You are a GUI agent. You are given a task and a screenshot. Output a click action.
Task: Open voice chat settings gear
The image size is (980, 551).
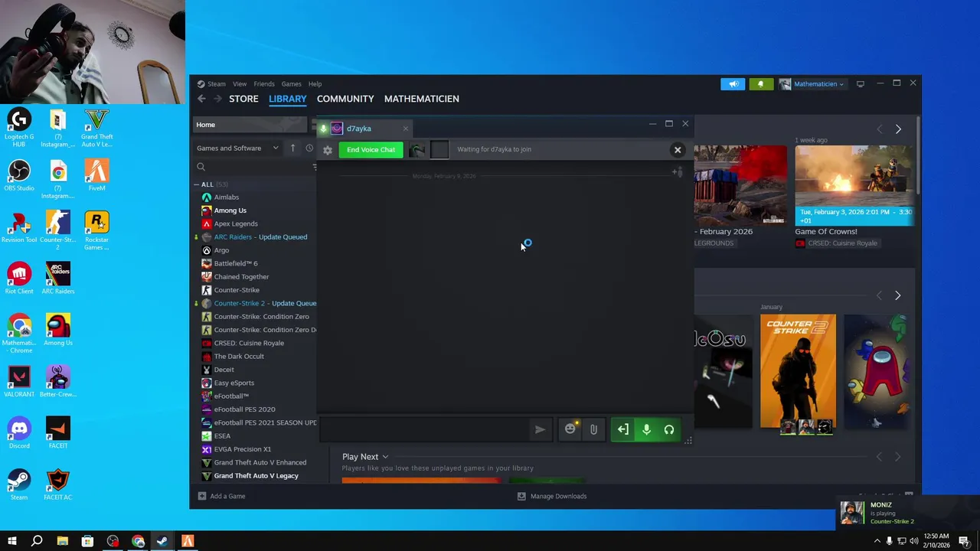click(328, 150)
